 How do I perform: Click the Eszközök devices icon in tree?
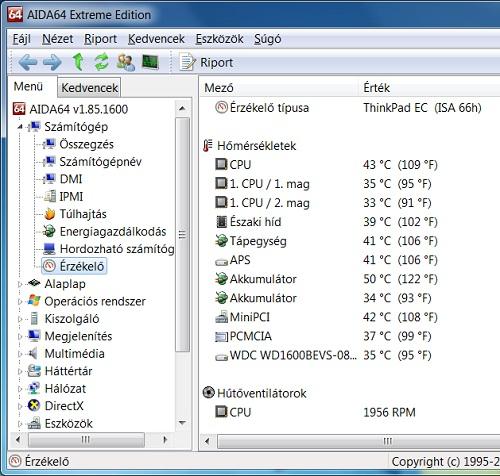34,423
